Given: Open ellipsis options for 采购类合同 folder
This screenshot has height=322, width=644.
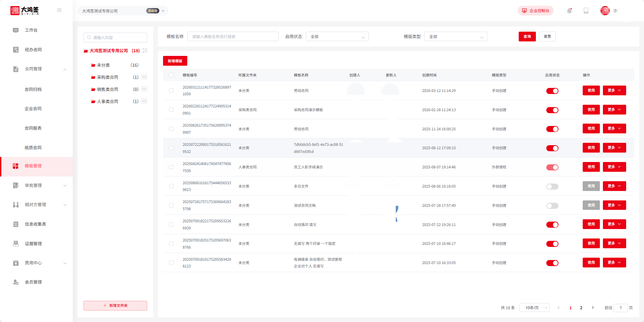Looking at the screenshot, I should pyautogui.click(x=144, y=77).
